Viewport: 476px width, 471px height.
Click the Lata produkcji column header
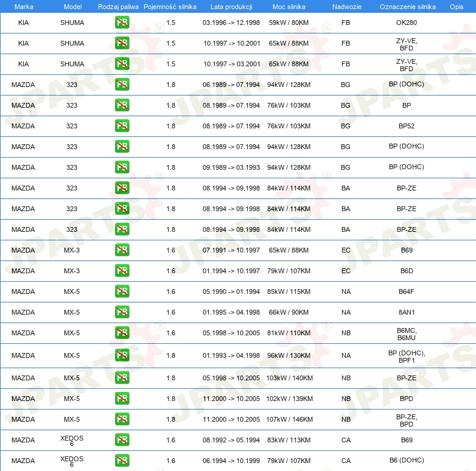coord(231,7)
